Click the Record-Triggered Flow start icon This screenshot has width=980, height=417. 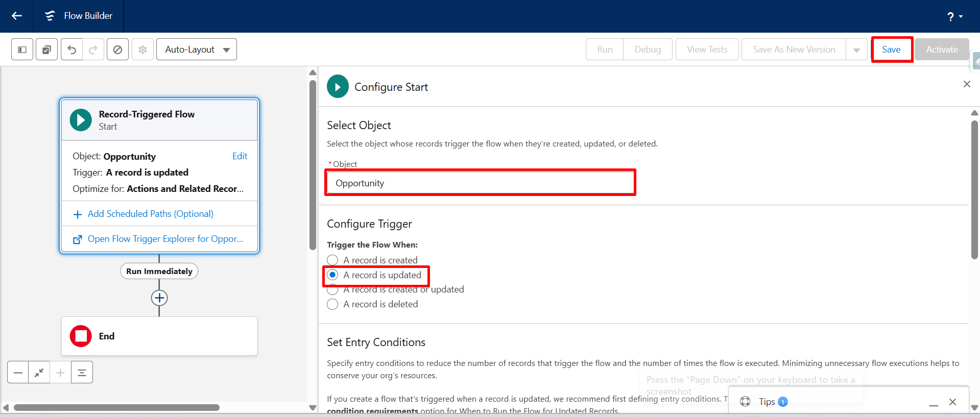pos(81,120)
